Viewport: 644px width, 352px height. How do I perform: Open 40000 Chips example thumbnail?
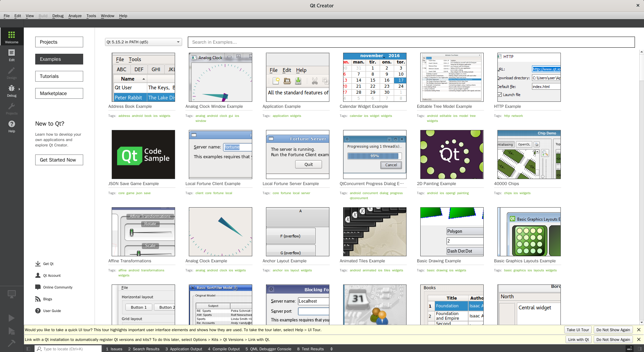click(x=529, y=155)
